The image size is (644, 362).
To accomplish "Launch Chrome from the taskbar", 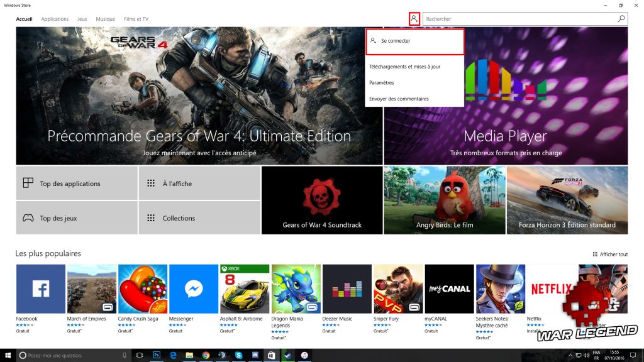I will [206, 355].
